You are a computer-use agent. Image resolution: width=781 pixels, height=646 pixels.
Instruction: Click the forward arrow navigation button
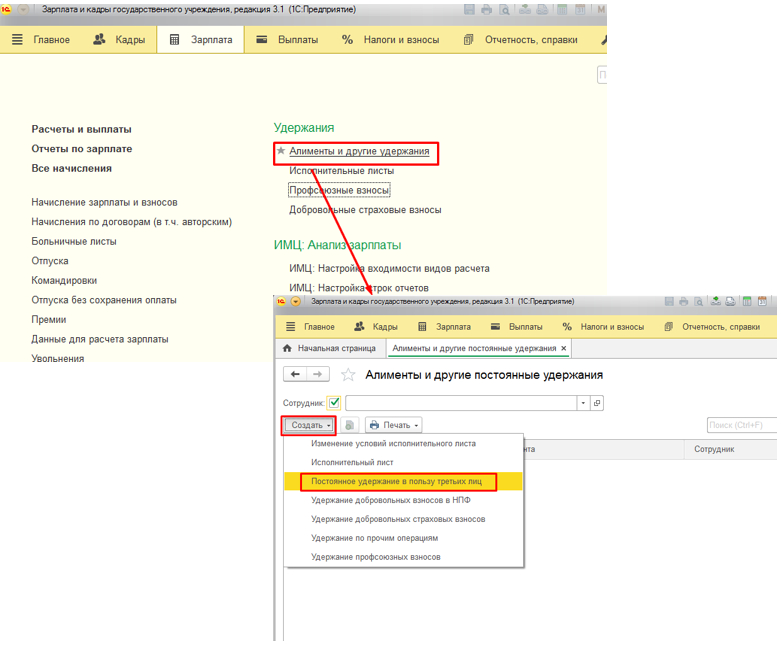318,374
